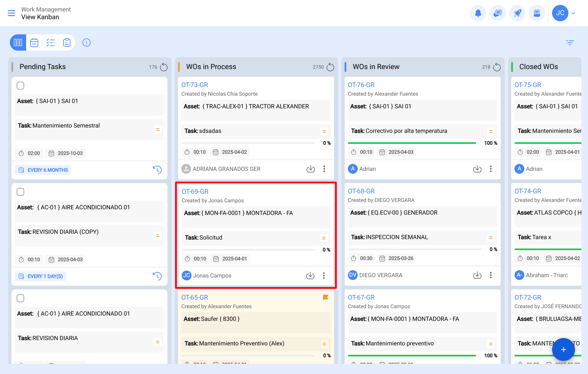
Task: Open the notifications bell
Action: [x=478, y=13]
